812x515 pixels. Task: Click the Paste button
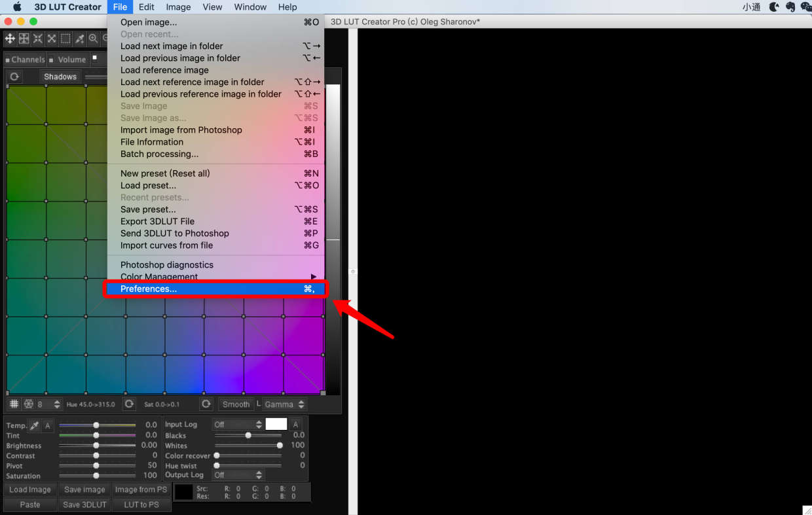(x=29, y=505)
